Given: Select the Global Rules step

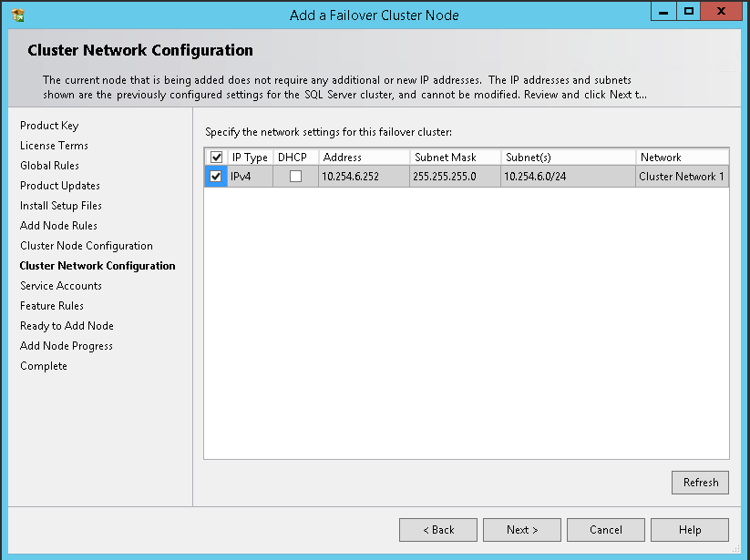Looking at the screenshot, I should tap(50, 166).
